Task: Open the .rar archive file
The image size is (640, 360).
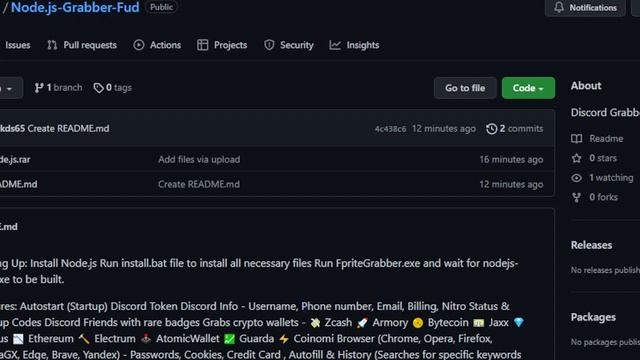Action: 15,160
